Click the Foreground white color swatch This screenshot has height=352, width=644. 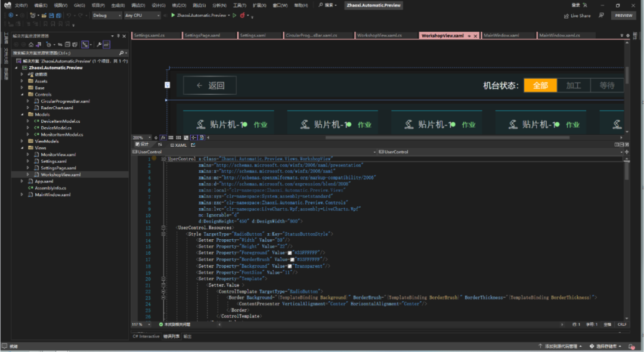pyautogui.click(x=290, y=253)
